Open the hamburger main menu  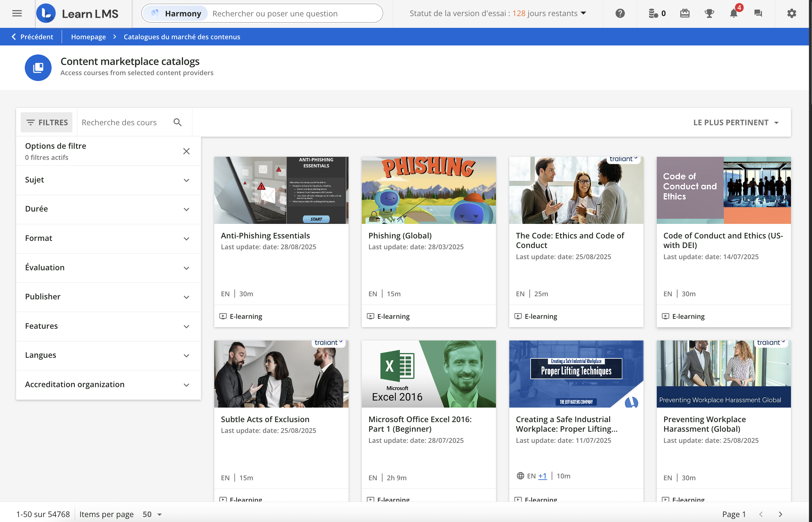click(x=17, y=14)
